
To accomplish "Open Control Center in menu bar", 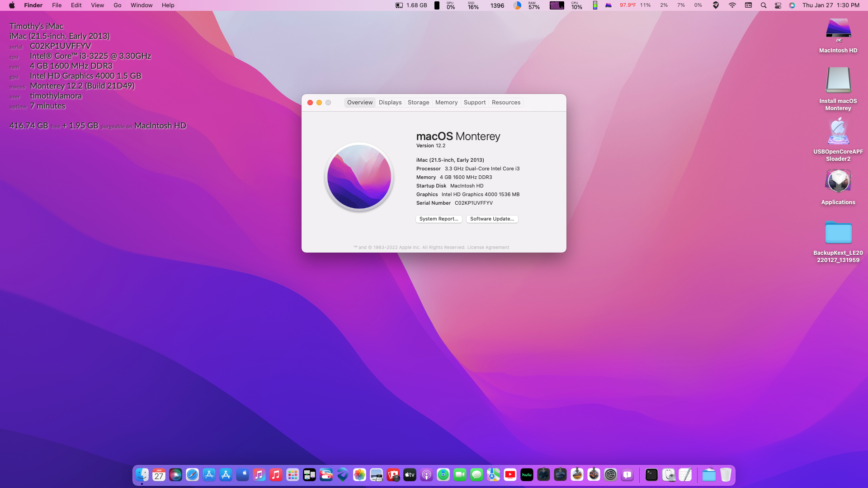I will 778,5.
